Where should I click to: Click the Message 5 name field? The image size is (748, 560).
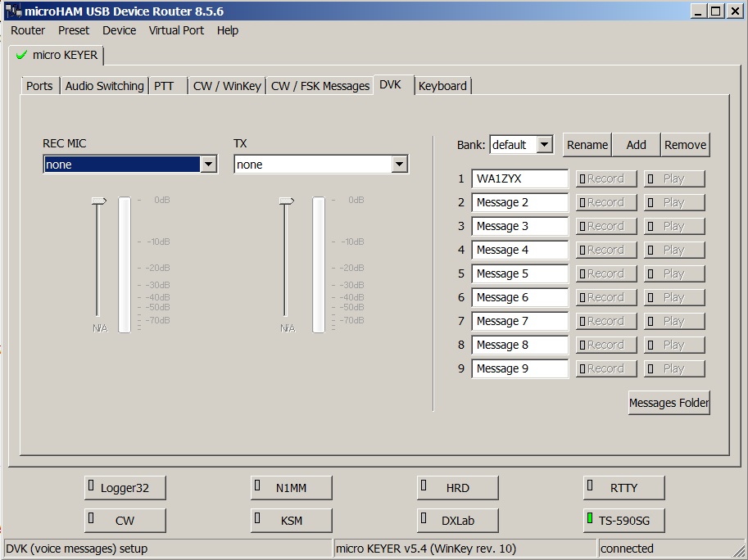point(519,273)
